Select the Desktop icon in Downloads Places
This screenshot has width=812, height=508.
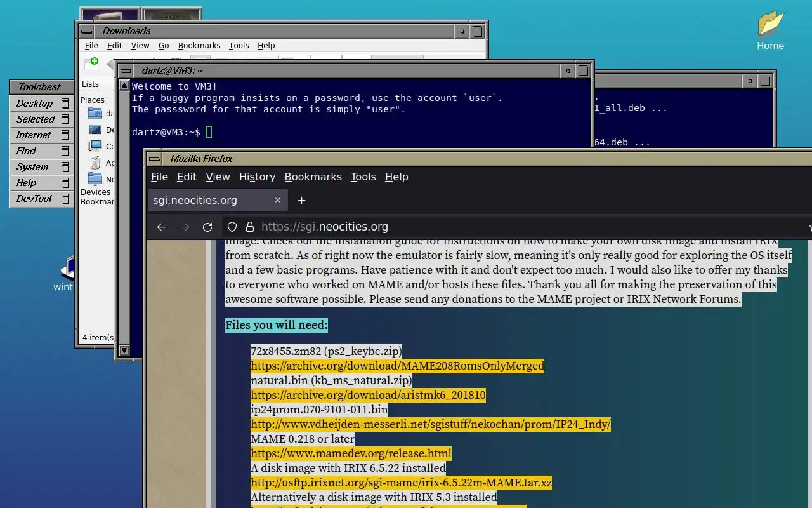click(x=95, y=130)
